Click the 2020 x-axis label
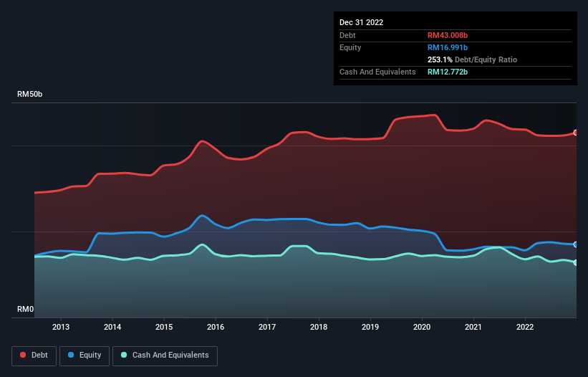The height and width of the screenshot is (377, 588). click(422, 327)
